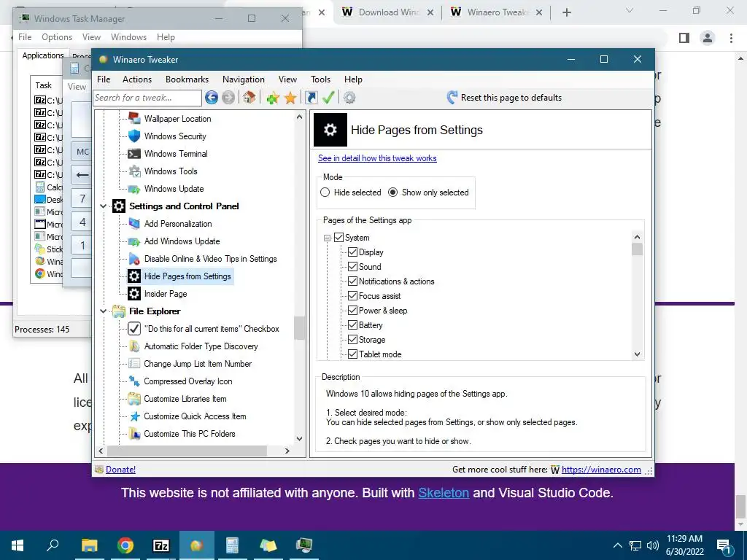Screen dimensions: 747x560
Task: Click the green checkmark toolbar icon
Action: click(328, 98)
